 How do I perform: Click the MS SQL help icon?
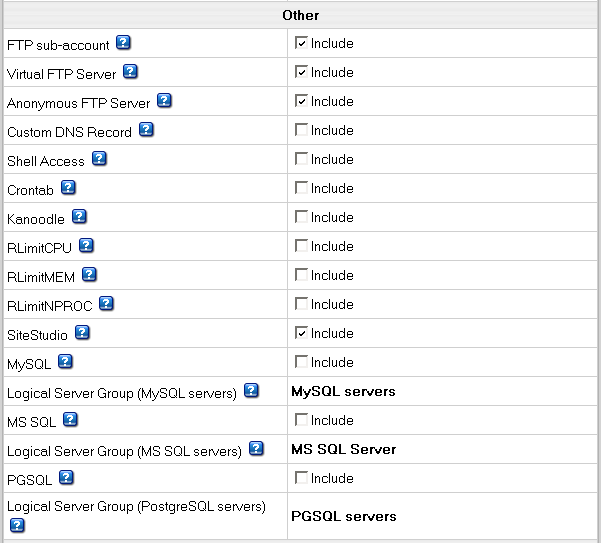71,420
